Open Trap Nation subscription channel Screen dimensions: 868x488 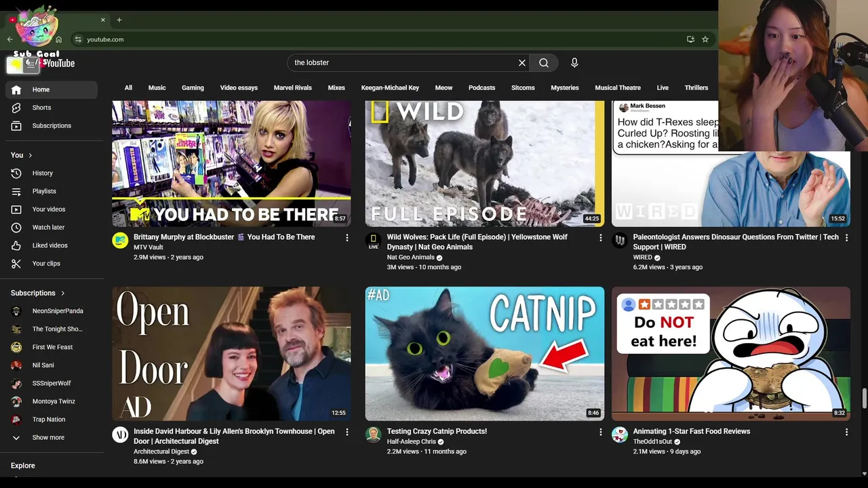point(52,420)
